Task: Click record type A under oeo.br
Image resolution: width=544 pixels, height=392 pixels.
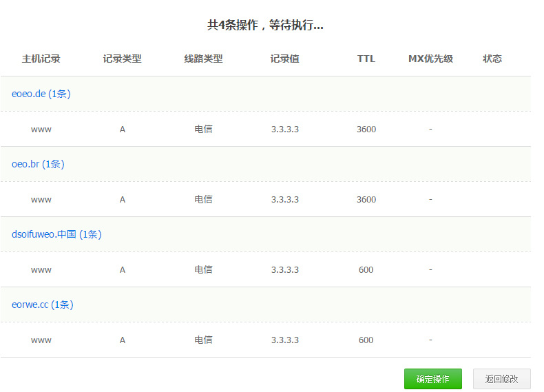Action: pos(123,199)
